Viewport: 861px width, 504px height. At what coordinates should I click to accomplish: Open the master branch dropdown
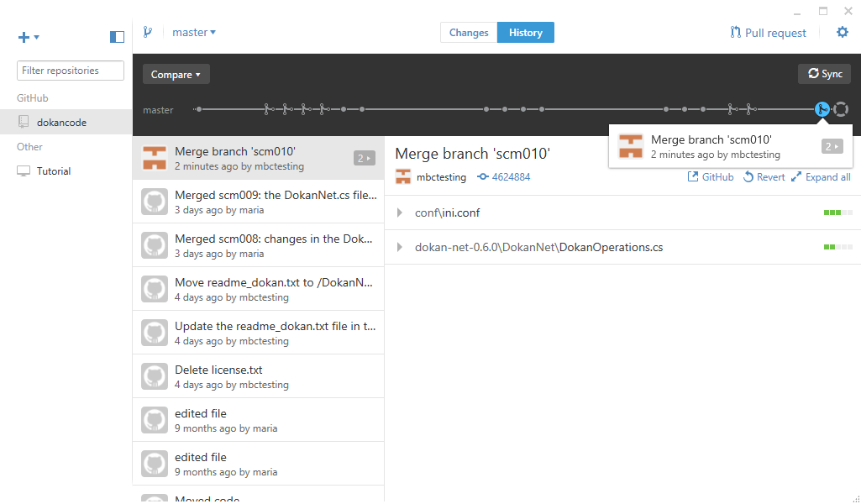tap(194, 32)
